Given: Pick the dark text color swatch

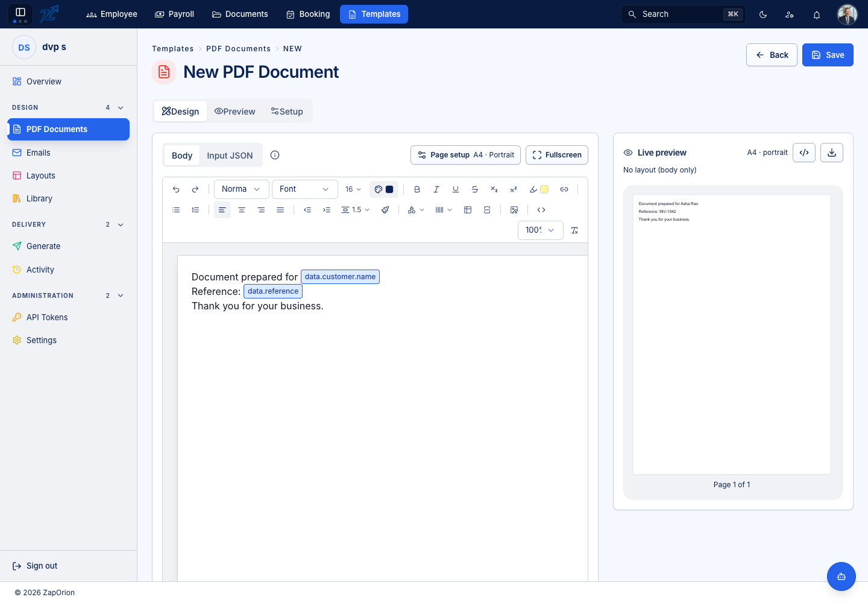Looking at the screenshot, I should 389,189.
